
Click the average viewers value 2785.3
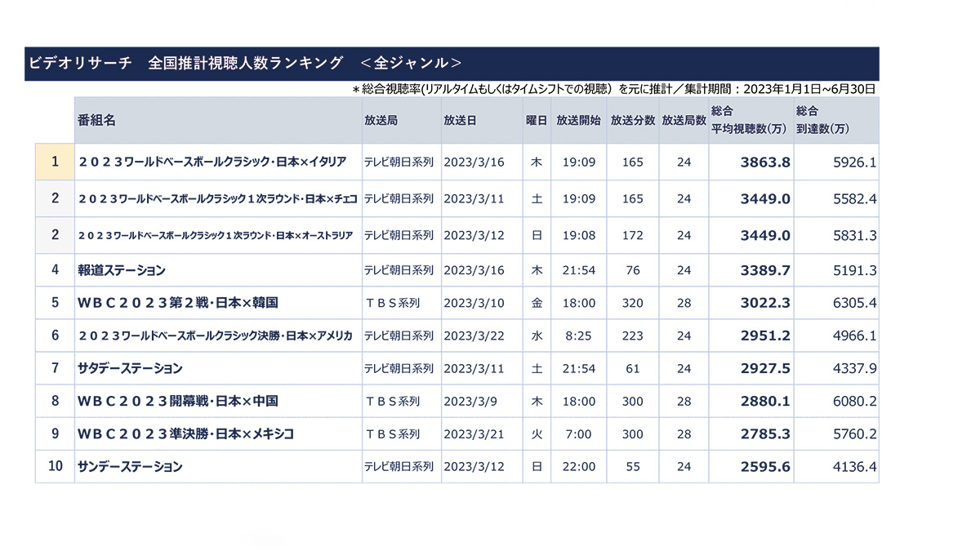(x=765, y=434)
